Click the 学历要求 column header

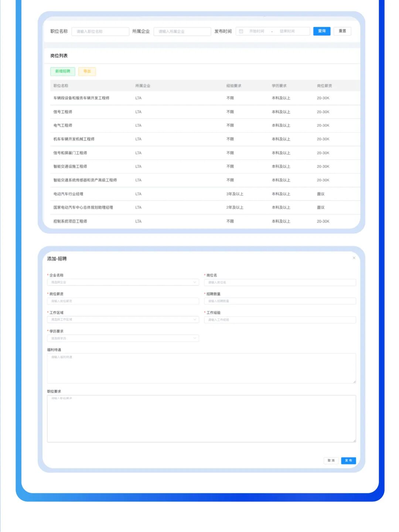click(279, 86)
